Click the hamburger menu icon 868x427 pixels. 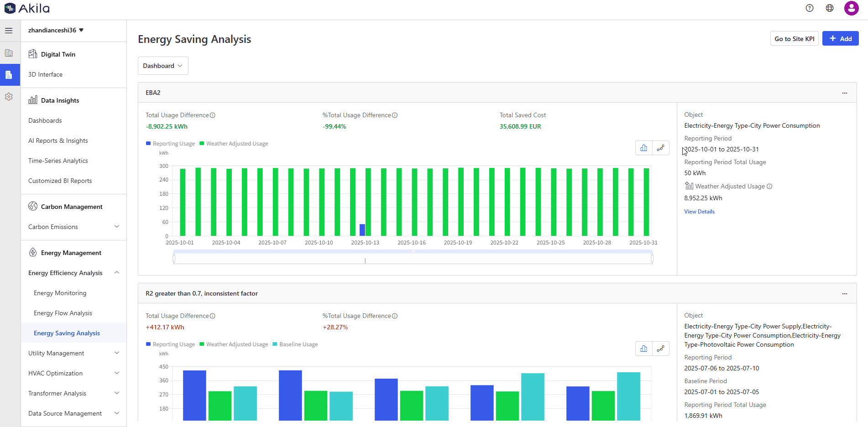pyautogui.click(x=9, y=31)
